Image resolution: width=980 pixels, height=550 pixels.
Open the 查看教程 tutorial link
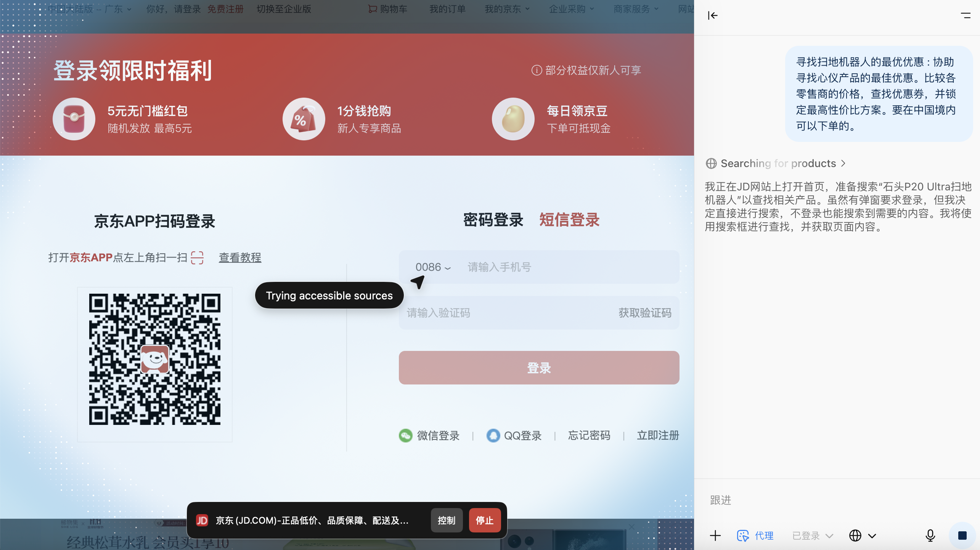(240, 257)
